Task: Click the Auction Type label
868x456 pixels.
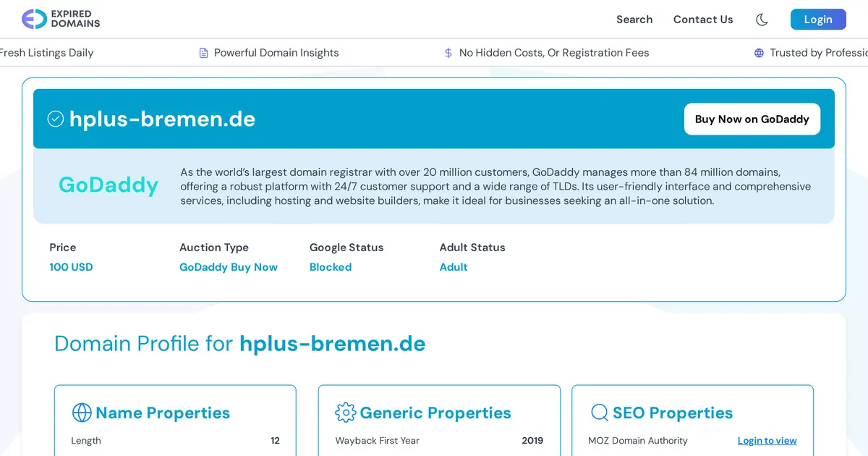Action: (x=214, y=248)
